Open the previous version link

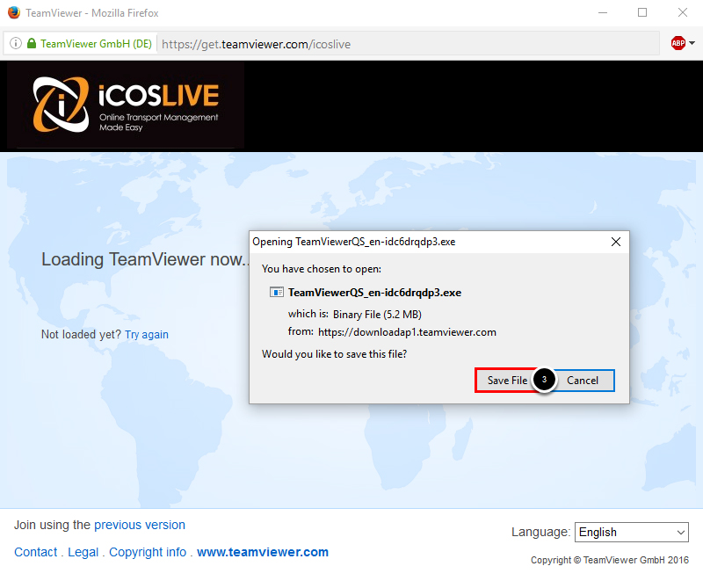[140, 525]
